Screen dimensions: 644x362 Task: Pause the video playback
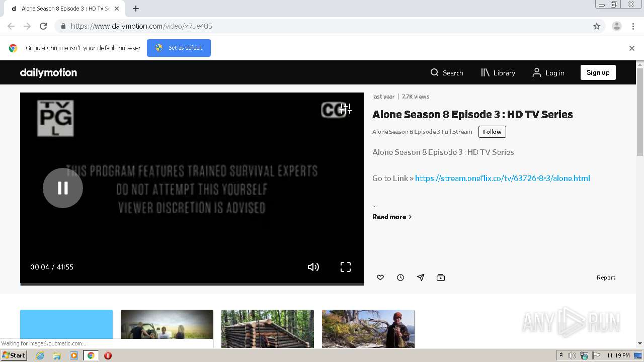(x=63, y=188)
